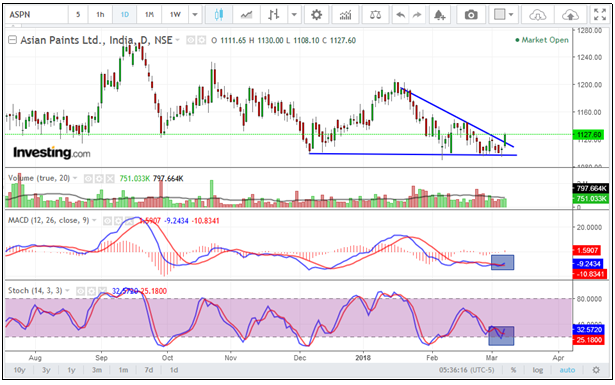Select 1h interval
The width and height of the screenshot is (615, 385).
coord(100,15)
